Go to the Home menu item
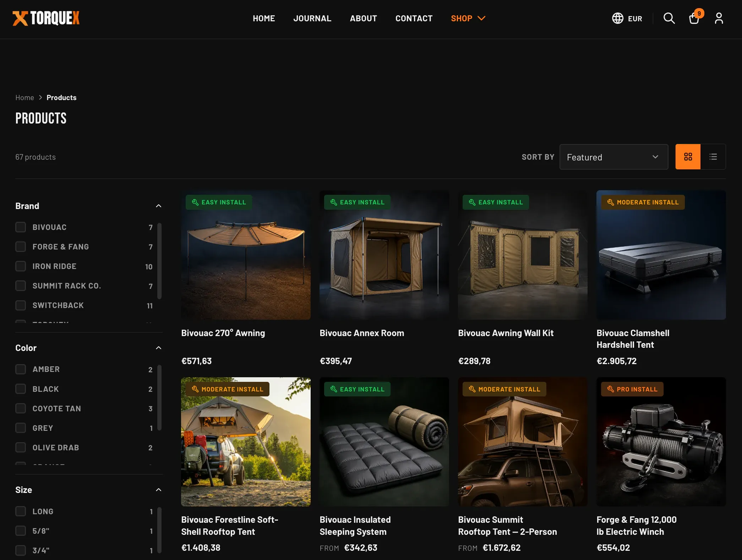Viewport: 742px width, 560px height. (x=264, y=18)
